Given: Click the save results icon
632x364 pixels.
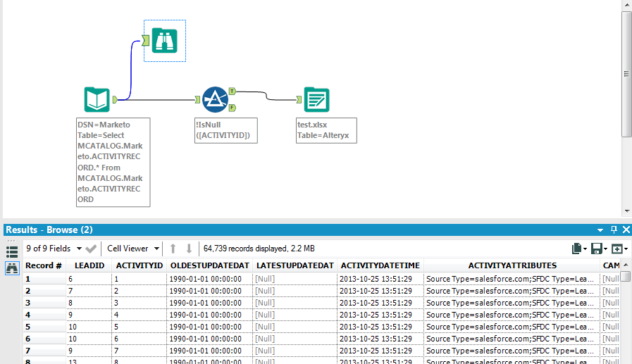Looking at the screenshot, I should point(597,249).
